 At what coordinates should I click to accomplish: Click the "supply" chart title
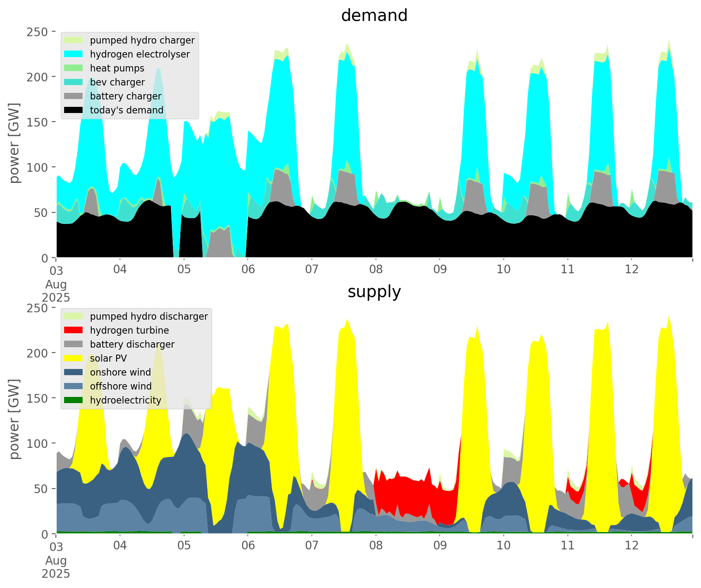(x=374, y=292)
